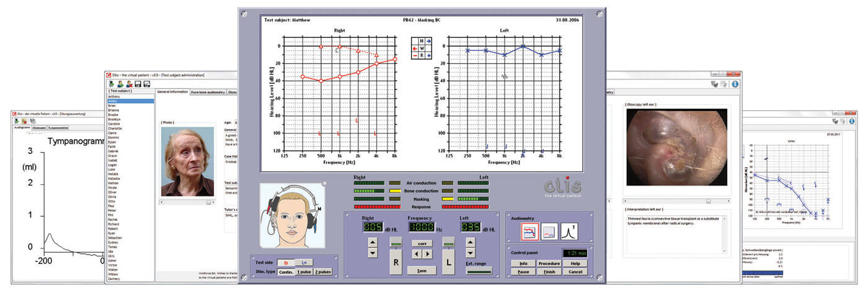Open the Pure-tone audiometry tab

click(208, 92)
